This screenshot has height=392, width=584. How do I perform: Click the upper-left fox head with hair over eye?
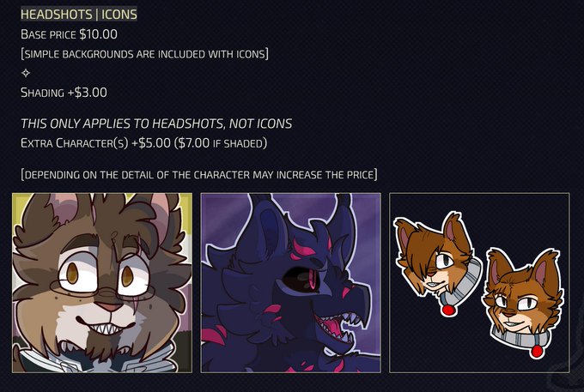[436, 256]
